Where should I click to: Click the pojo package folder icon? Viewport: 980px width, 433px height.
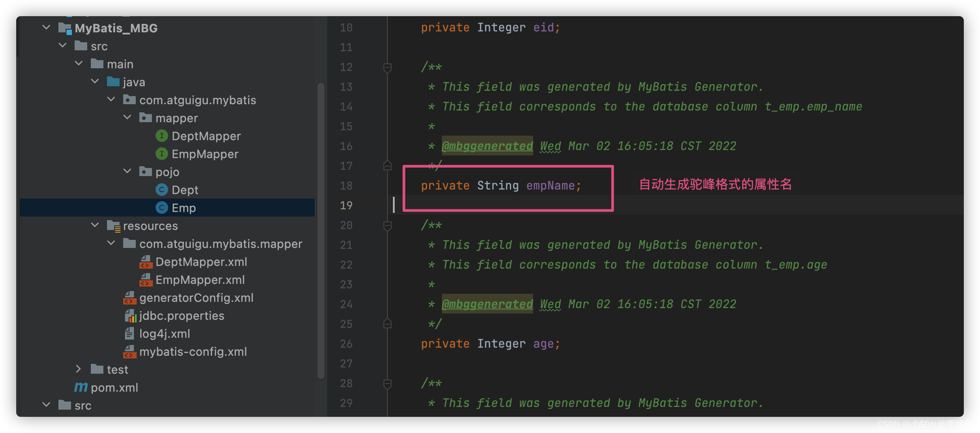coord(146,172)
